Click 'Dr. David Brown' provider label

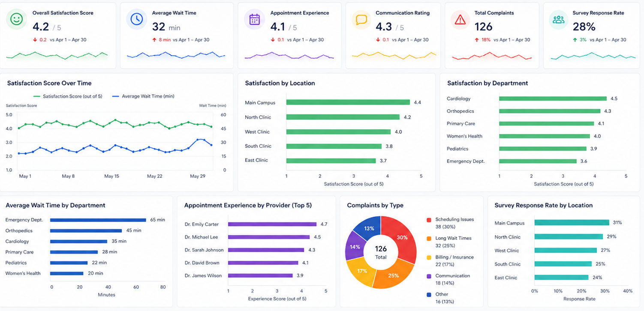pos(202,263)
